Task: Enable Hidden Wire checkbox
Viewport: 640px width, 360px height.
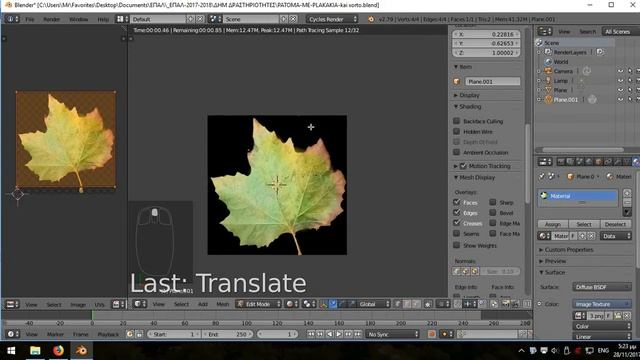Action: coord(457,131)
